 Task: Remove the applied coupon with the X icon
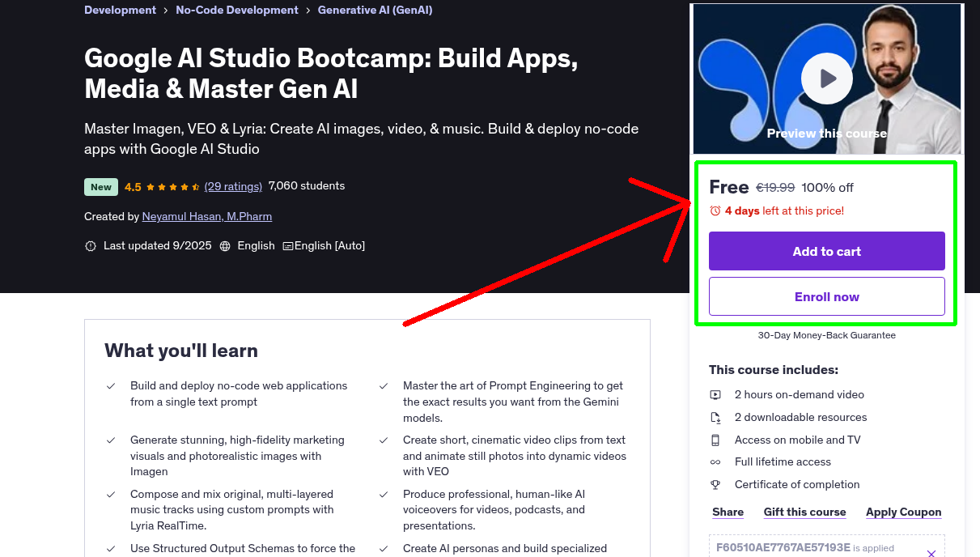tap(931, 554)
